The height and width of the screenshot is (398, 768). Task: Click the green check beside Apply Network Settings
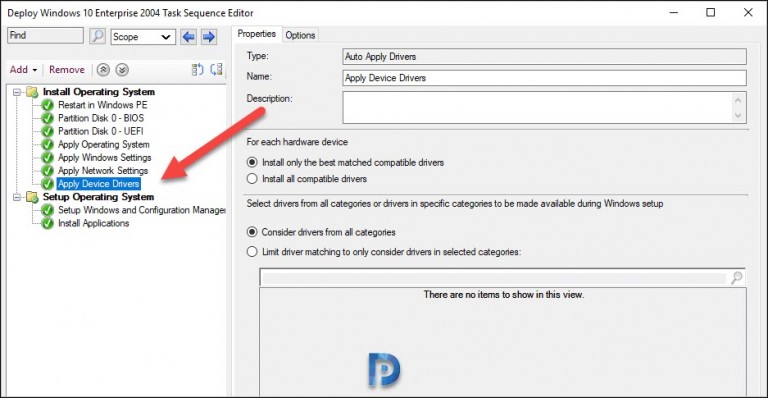click(48, 171)
